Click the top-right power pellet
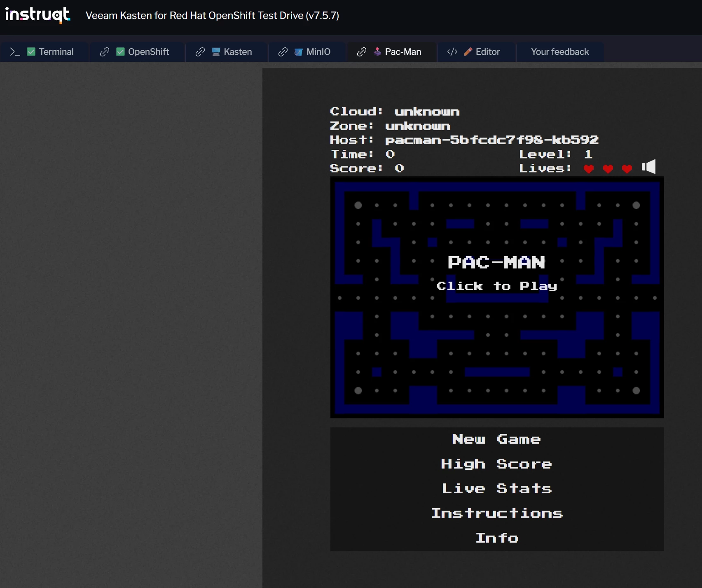The image size is (702, 588). point(636,205)
